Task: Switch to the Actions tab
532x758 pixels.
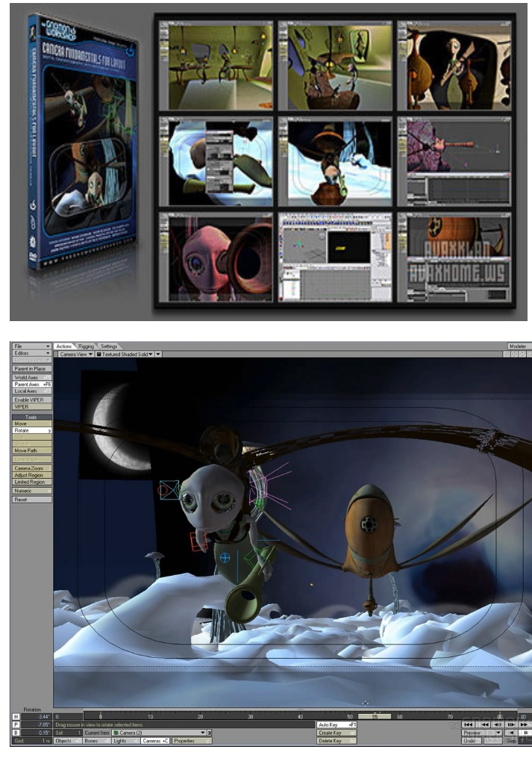Action: 63,346
